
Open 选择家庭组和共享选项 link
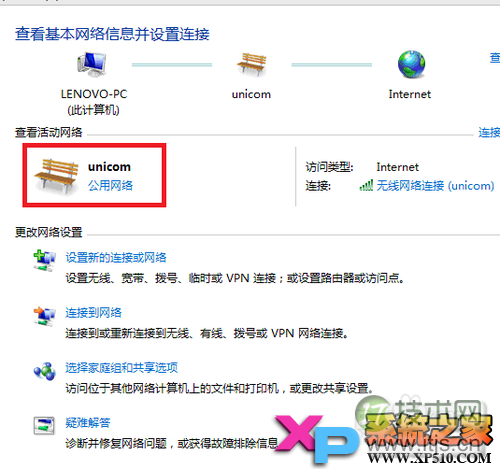click(x=121, y=368)
